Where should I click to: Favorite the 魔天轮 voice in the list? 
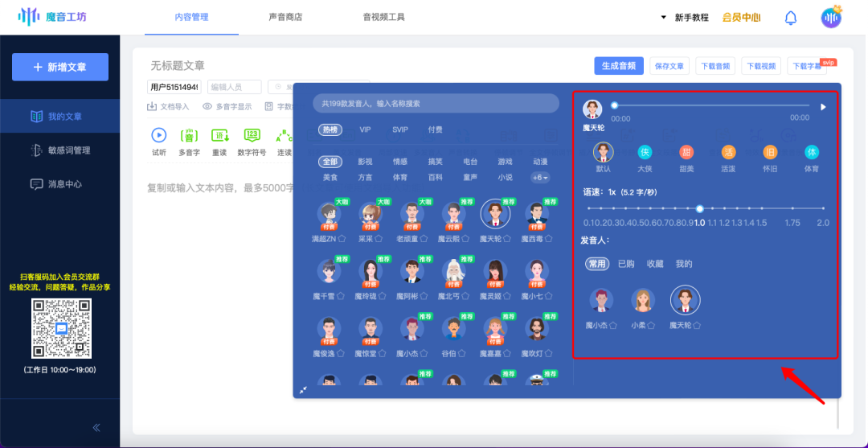508,239
